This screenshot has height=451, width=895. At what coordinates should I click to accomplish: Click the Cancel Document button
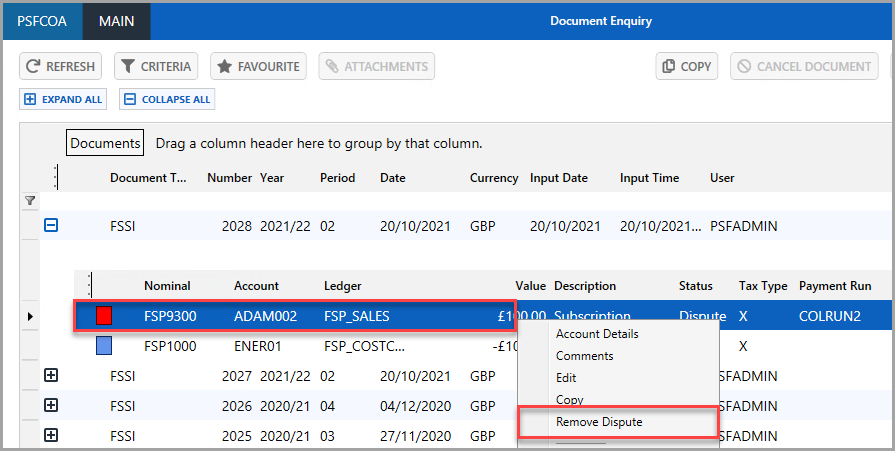click(804, 66)
